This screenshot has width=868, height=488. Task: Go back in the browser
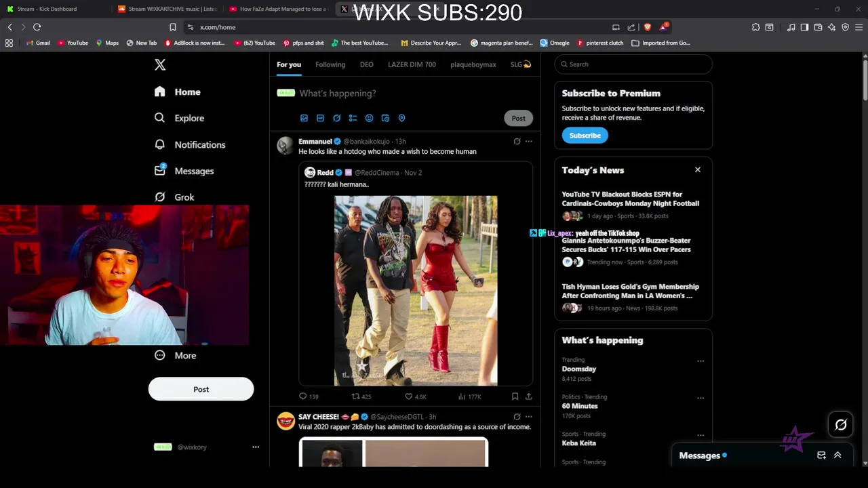9,27
